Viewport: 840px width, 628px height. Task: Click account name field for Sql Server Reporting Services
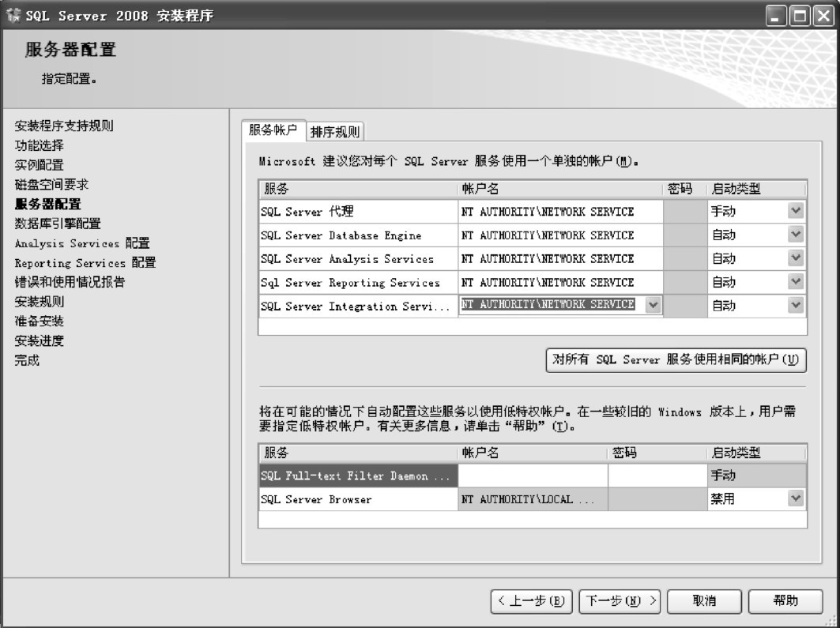[x=560, y=282]
